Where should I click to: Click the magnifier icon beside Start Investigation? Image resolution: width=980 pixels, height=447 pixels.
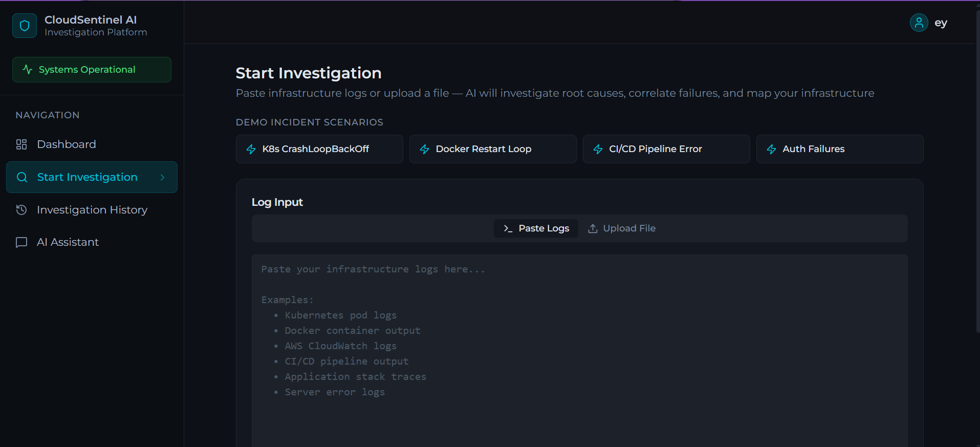[22, 177]
